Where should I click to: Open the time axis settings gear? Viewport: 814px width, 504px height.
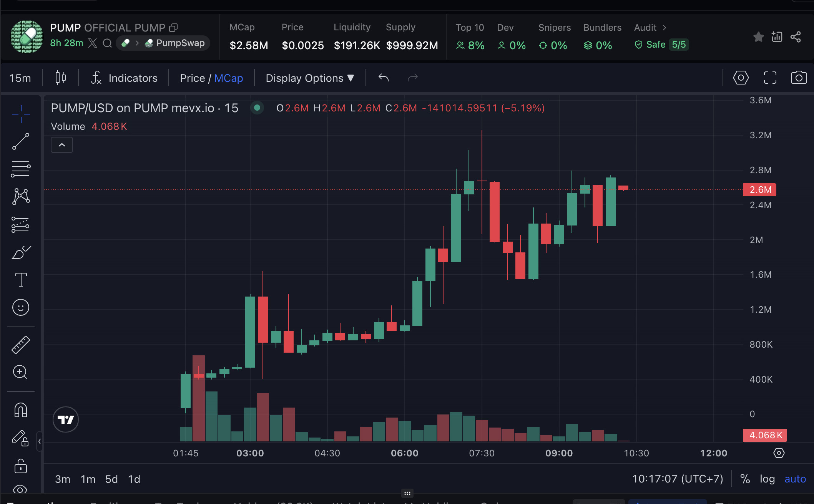pyautogui.click(x=779, y=453)
